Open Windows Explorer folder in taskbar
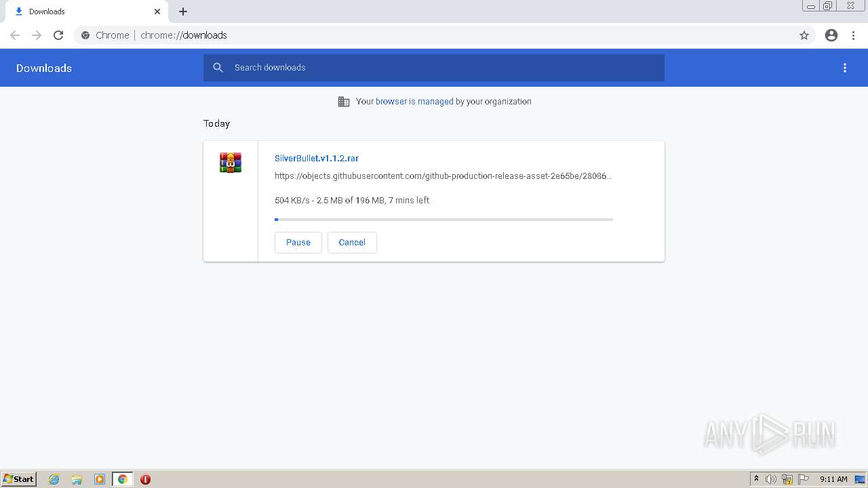868x488 pixels. pyautogui.click(x=77, y=479)
